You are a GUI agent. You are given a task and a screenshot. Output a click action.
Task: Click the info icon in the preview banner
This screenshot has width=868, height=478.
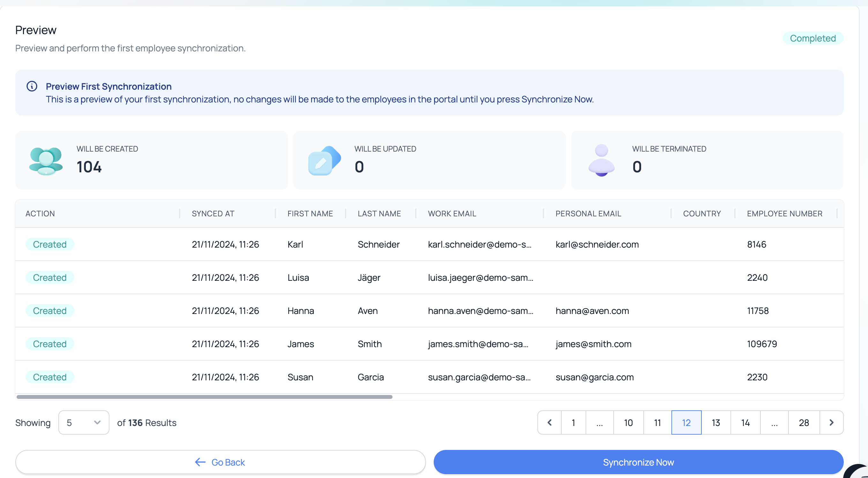pyautogui.click(x=32, y=86)
